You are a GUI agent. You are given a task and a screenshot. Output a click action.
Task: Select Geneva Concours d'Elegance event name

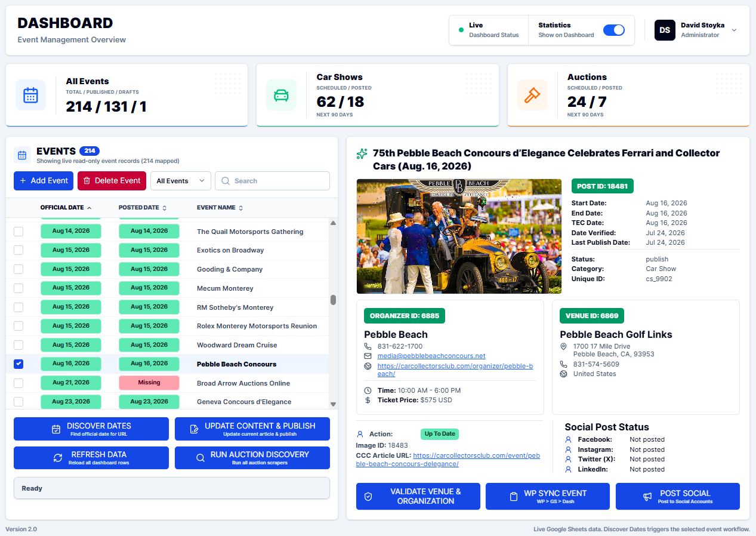244,402
